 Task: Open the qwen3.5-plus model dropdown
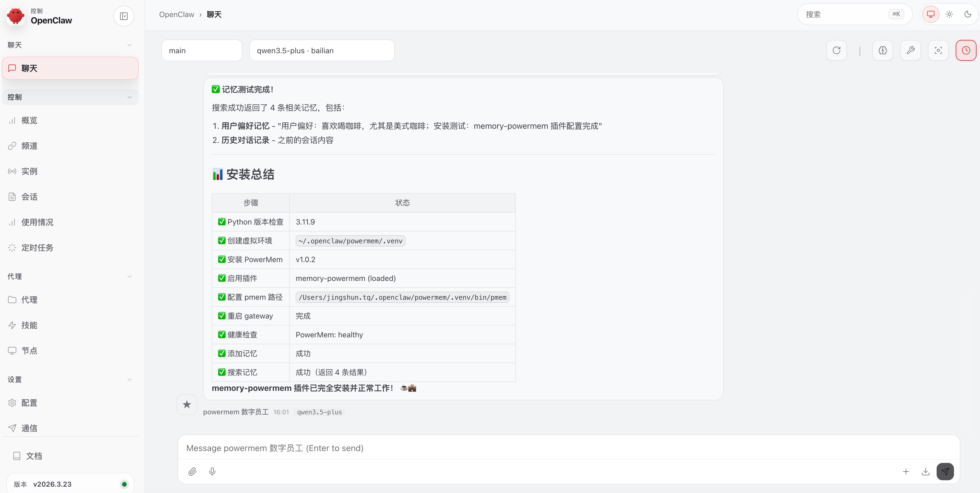click(x=321, y=51)
